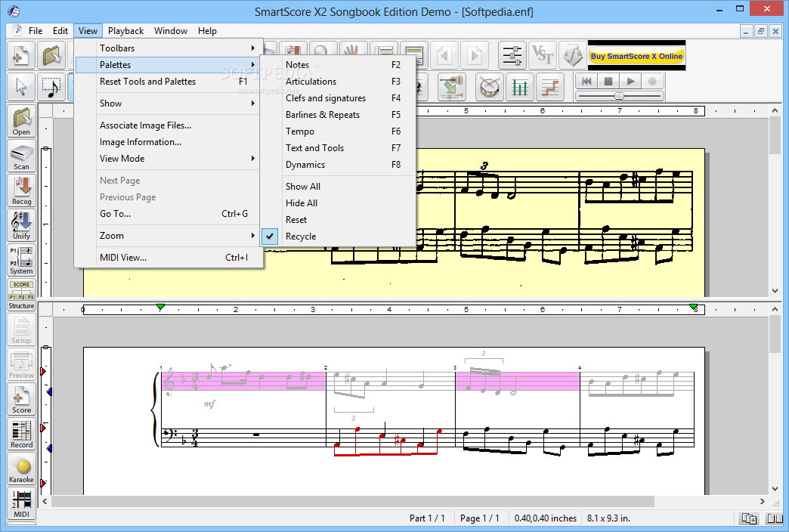789x532 pixels.
Task: Open the Help menu
Action: pos(207,31)
